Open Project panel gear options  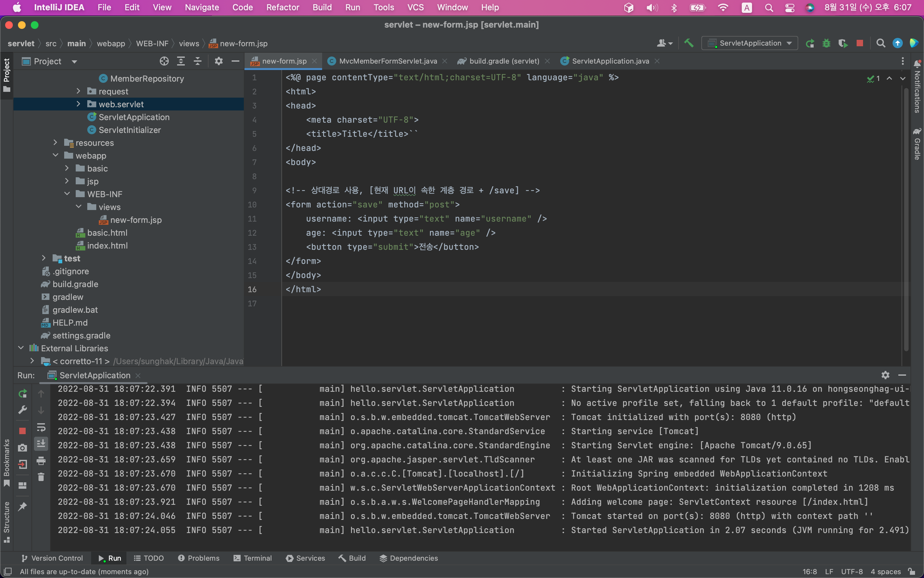[218, 61]
